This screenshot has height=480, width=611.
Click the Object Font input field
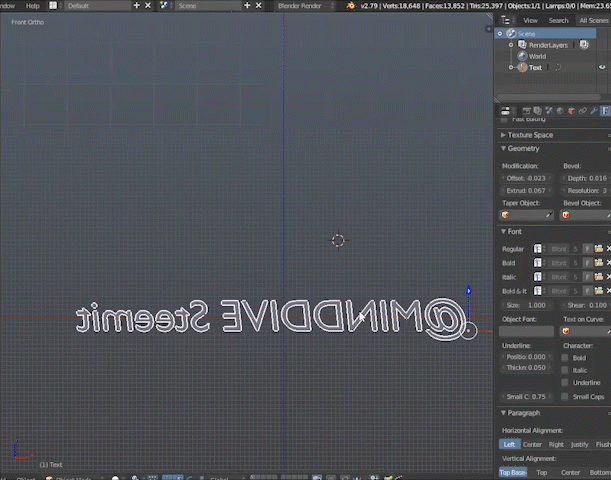(526, 331)
